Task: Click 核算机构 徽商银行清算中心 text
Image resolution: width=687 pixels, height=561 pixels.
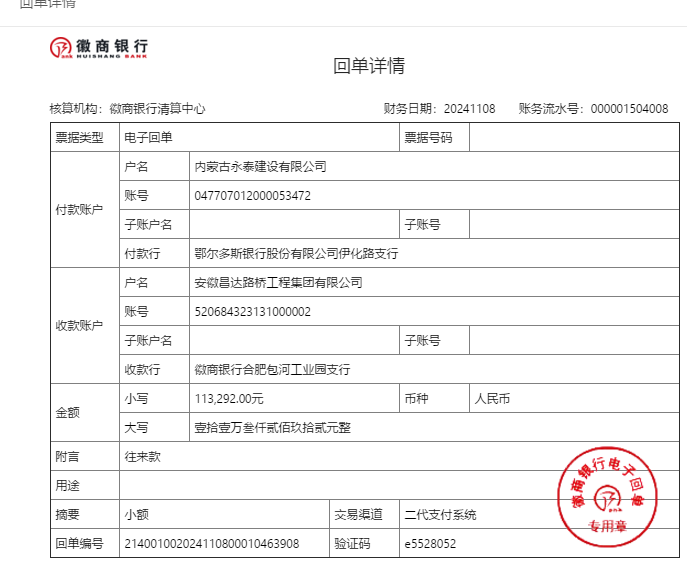Action: click(127, 109)
